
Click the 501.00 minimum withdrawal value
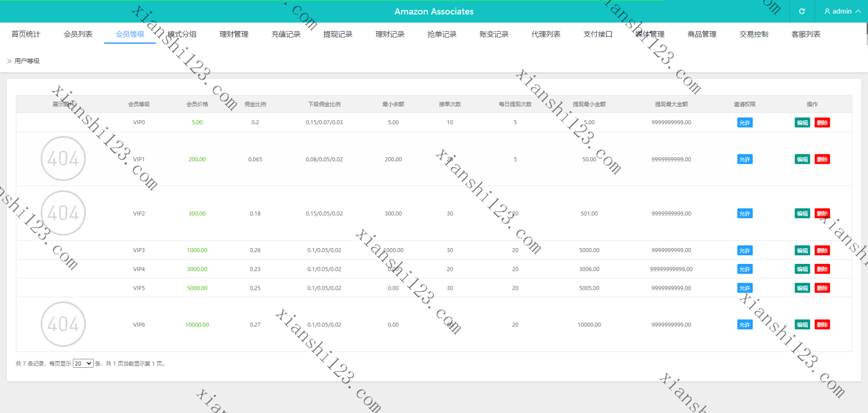pos(589,214)
